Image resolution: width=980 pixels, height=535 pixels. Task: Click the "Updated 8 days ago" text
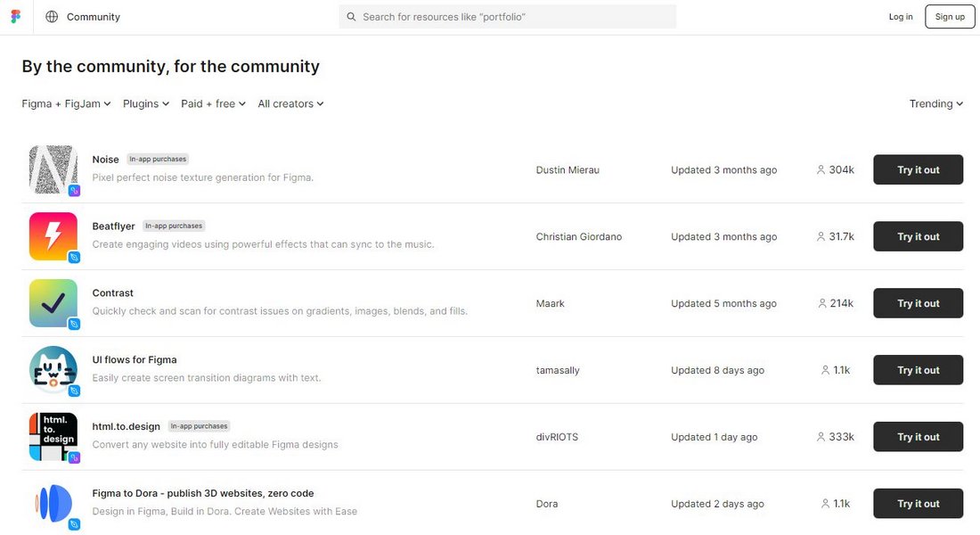717,370
